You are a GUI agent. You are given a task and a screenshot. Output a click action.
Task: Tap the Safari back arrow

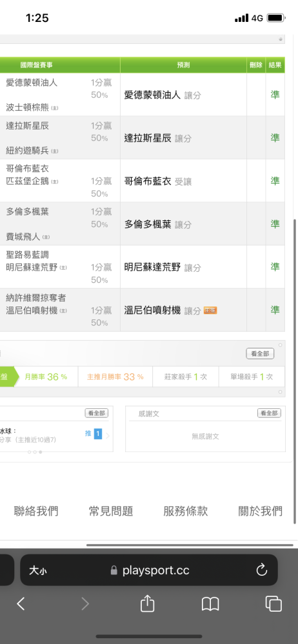click(21, 604)
